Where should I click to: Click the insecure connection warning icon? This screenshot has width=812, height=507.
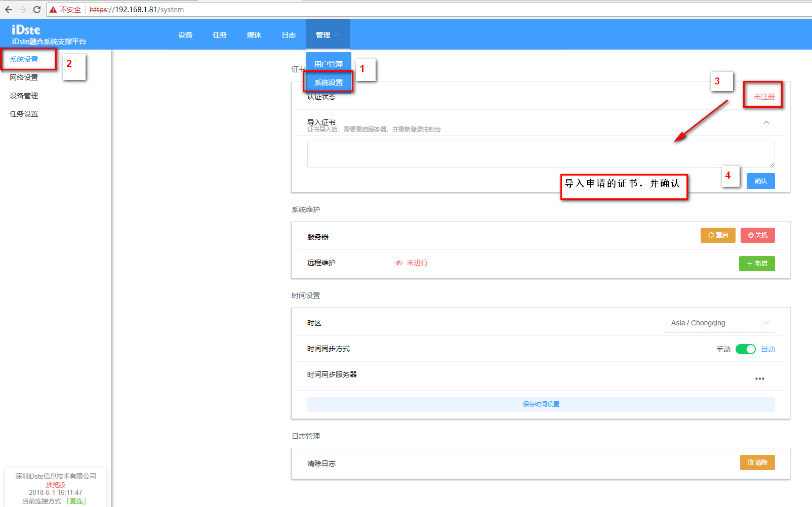pyautogui.click(x=53, y=10)
